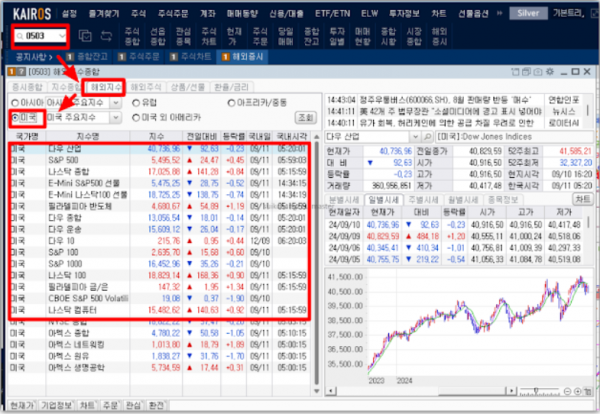Viewport: 600px width, 414px height.
Task: Expand more menus with the double-arrow
Action: (499, 13)
